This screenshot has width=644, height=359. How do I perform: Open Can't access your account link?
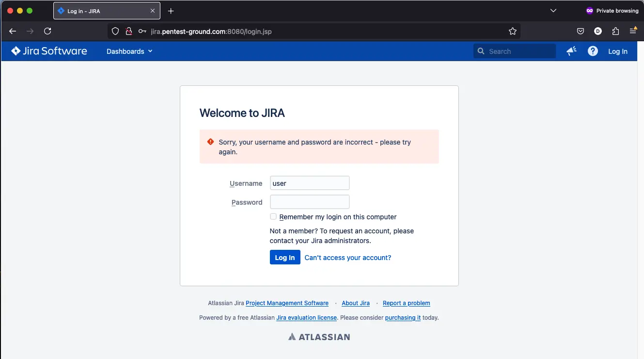(348, 258)
